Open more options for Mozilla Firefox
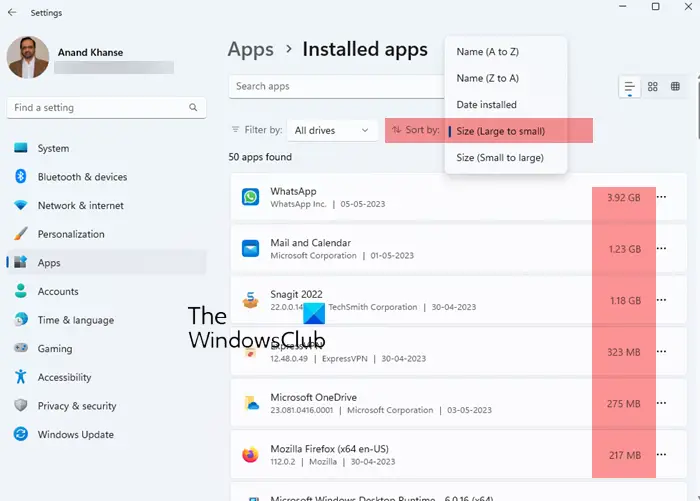This screenshot has width=700, height=501. (662, 455)
